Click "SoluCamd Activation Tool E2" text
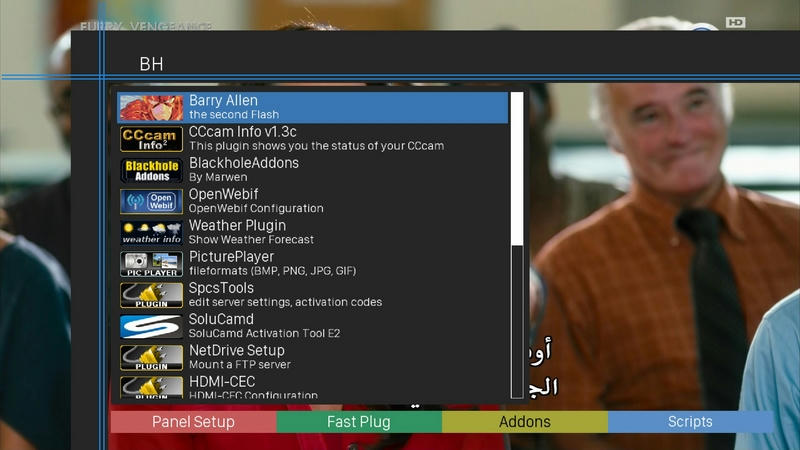The width and height of the screenshot is (800, 450). tap(264, 333)
